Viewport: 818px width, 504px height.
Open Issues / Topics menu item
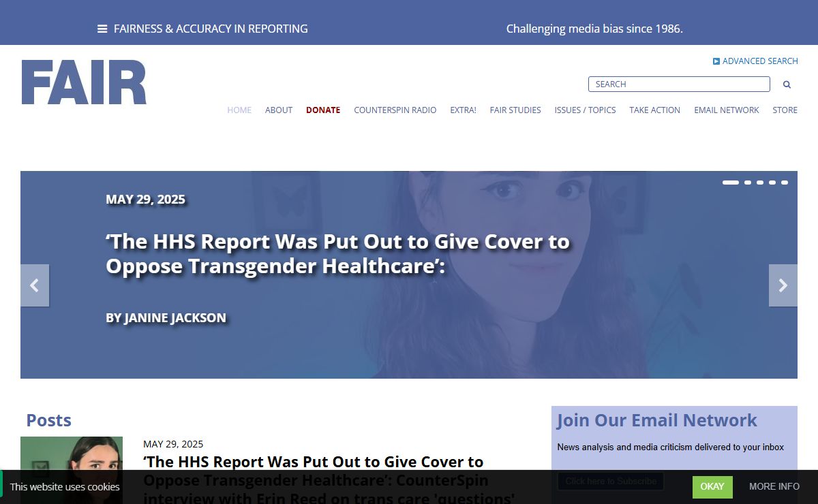tap(585, 110)
